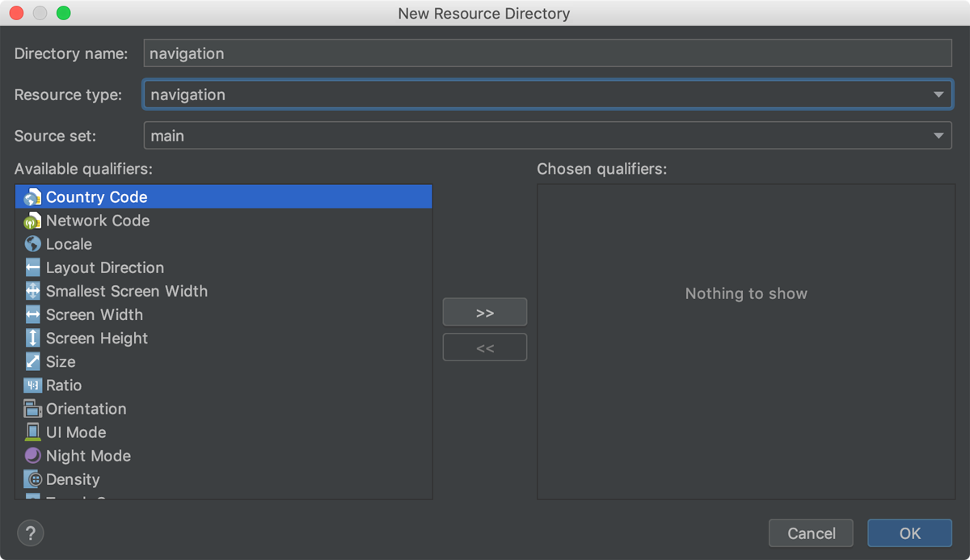Click the Ratio qualifier icon
Viewport: 970px width, 560px height.
tap(32, 385)
